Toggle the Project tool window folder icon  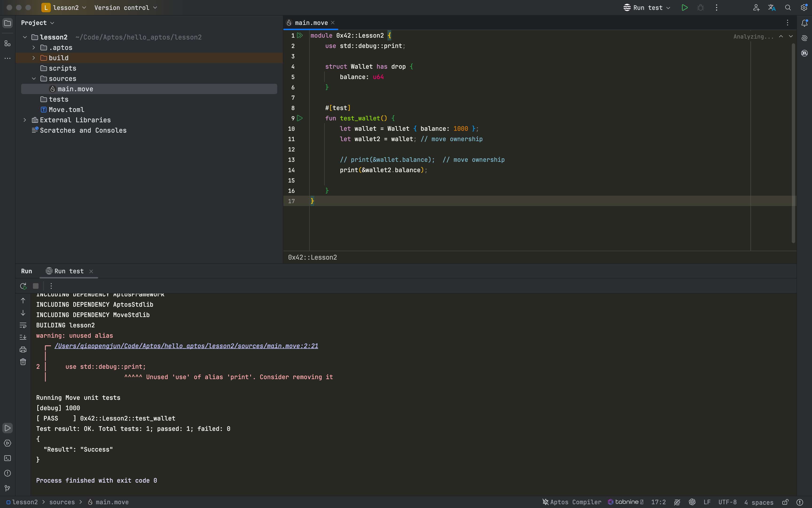pos(7,23)
